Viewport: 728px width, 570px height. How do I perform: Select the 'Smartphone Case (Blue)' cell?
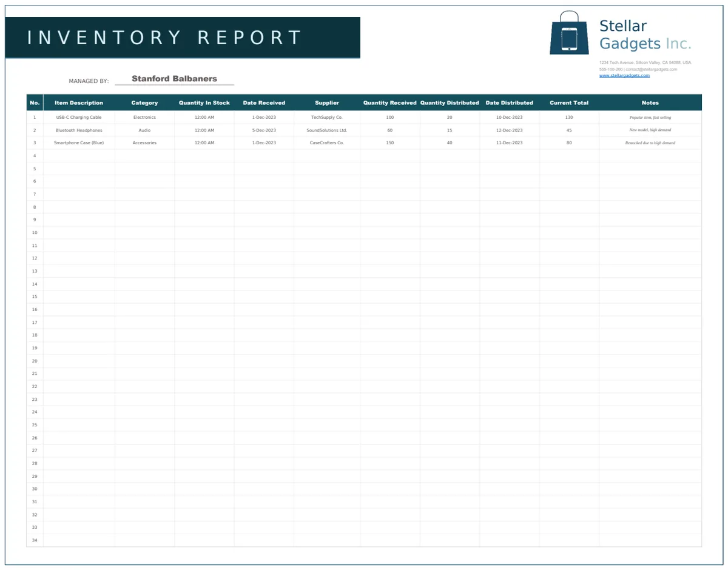click(x=79, y=143)
